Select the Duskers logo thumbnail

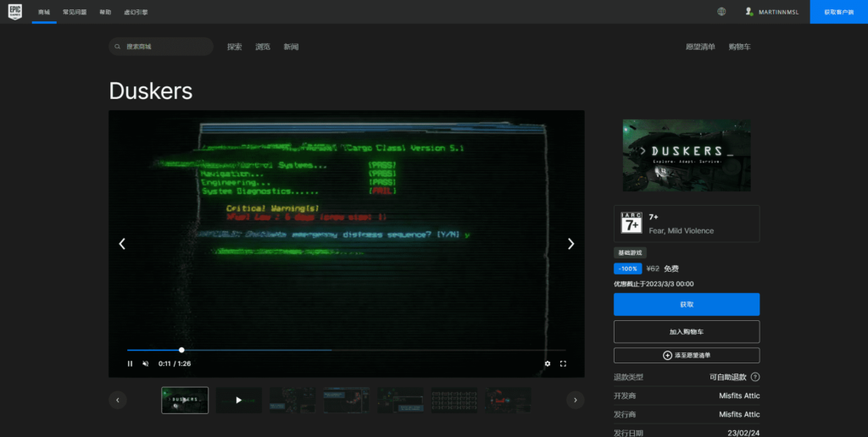tap(185, 400)
